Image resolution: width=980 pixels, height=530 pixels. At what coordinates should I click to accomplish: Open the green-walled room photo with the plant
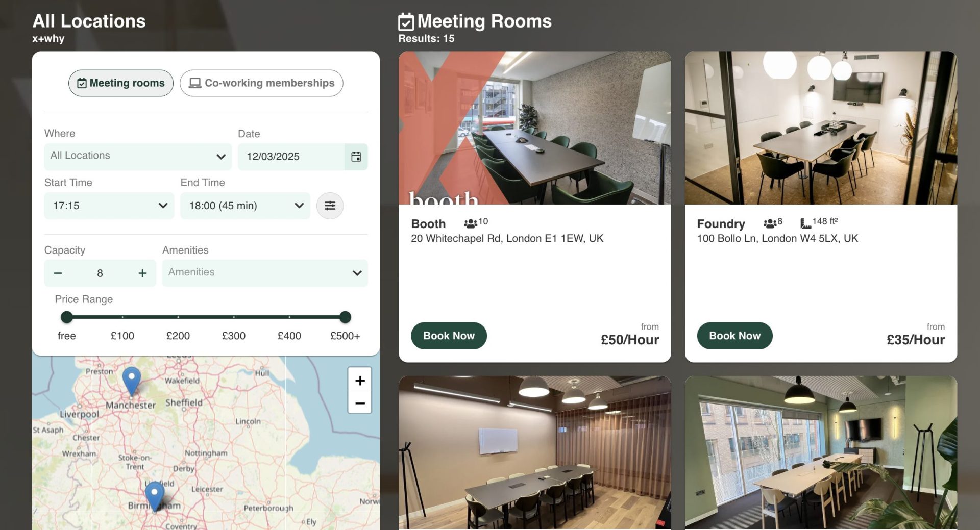(821, 453)
